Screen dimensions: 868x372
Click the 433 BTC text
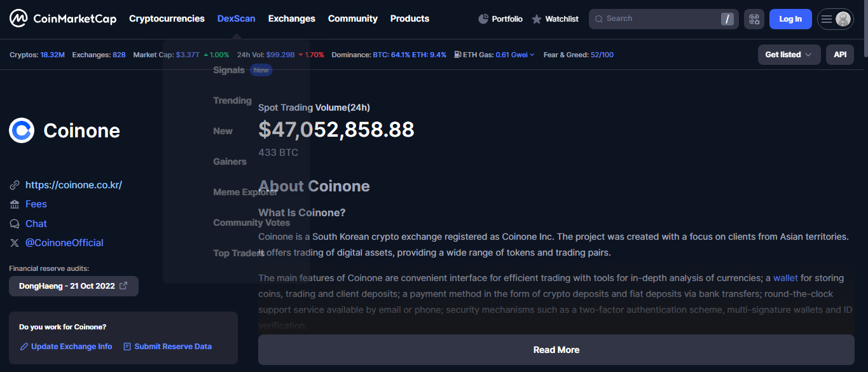278,153
